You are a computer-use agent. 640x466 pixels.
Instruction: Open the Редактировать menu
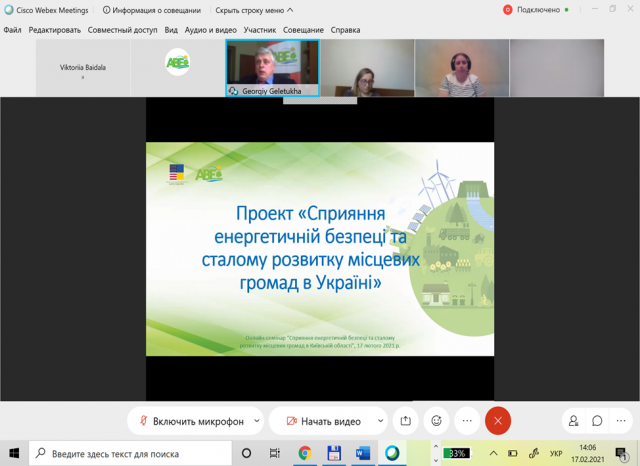(55, 30)
